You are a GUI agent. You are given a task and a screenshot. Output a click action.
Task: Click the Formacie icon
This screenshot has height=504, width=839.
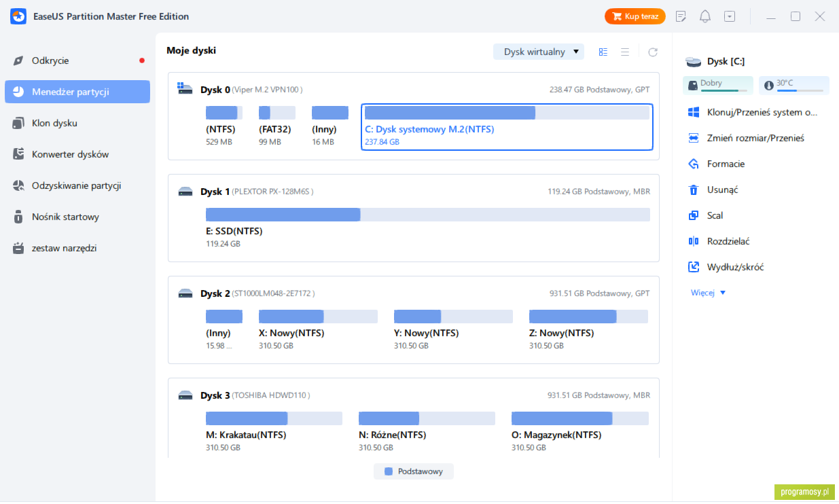tap(694, 164)
